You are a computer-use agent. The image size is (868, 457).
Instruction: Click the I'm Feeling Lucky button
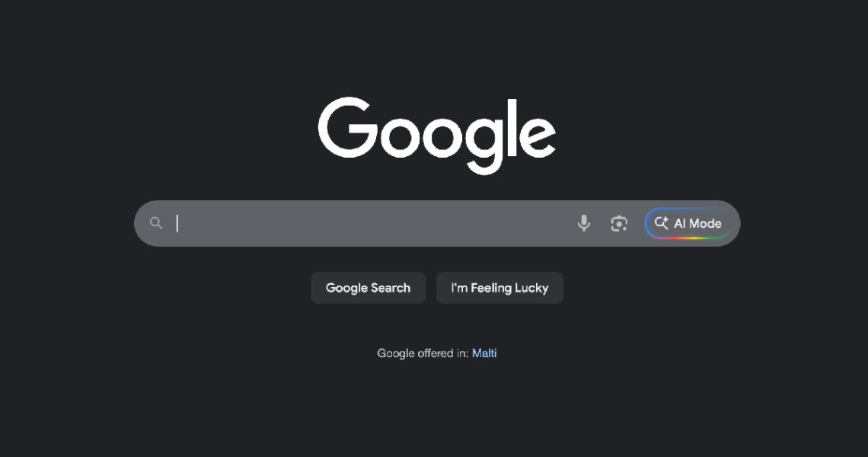pyautogui.click(x=500, y=287)
